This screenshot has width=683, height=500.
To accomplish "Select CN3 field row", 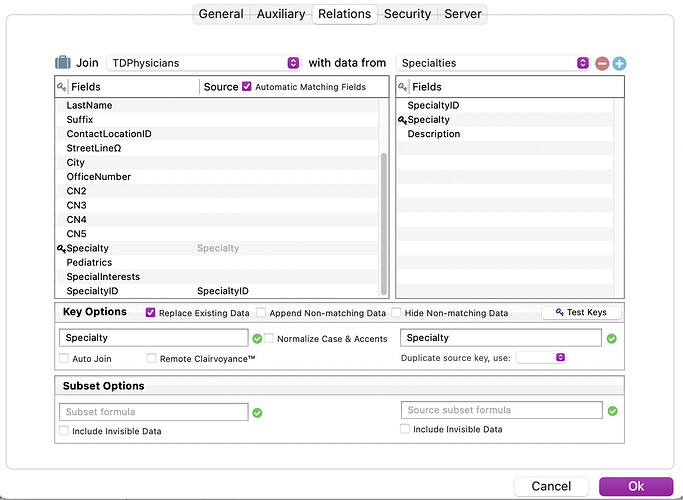I will point(217,205).
